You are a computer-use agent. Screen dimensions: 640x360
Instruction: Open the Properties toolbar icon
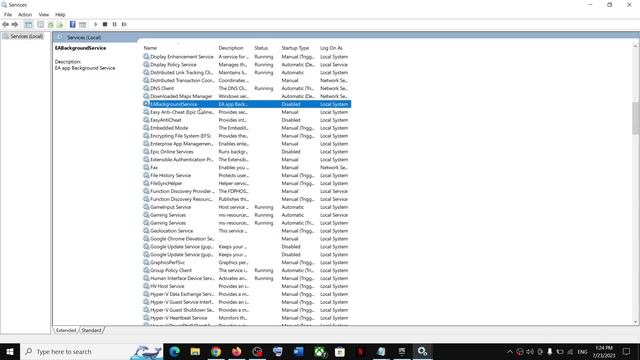pyautogui.click(x=40, y=24)
